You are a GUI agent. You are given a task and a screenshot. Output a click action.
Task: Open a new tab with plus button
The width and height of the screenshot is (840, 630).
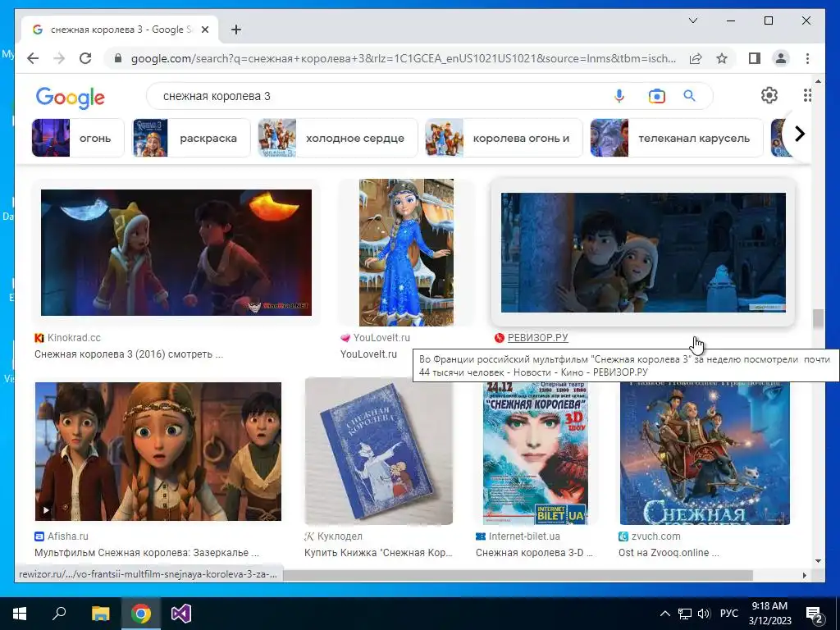click(x=235, y=30)
